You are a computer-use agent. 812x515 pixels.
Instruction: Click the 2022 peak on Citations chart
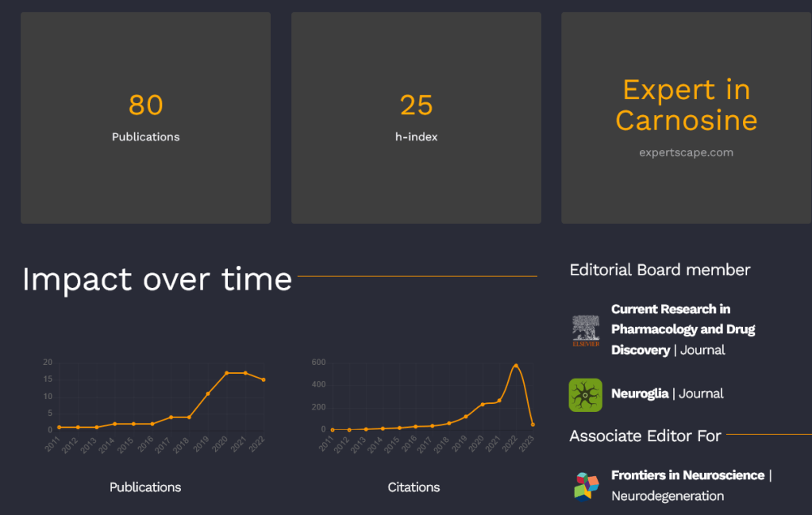click(x=516, y=366)
